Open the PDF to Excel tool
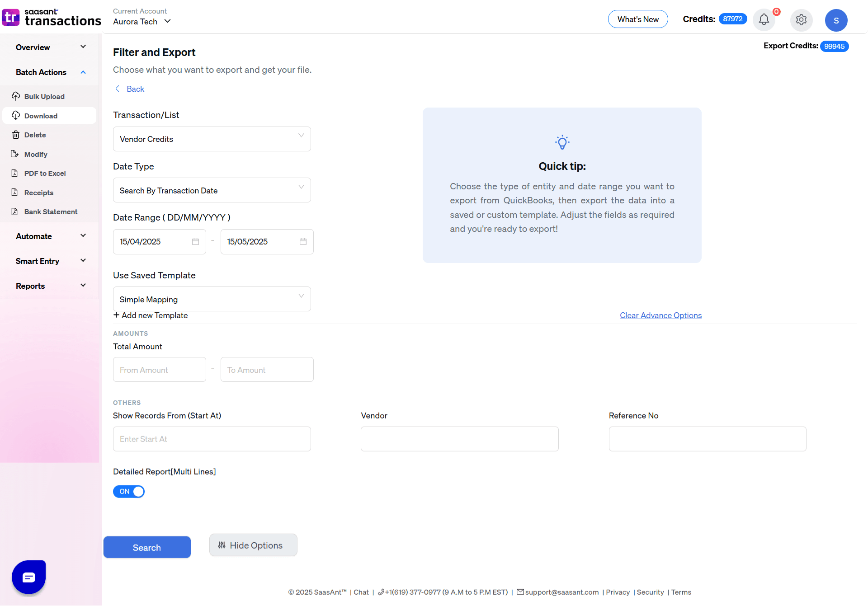Viewport: 868px width, 606px height. 16,173
